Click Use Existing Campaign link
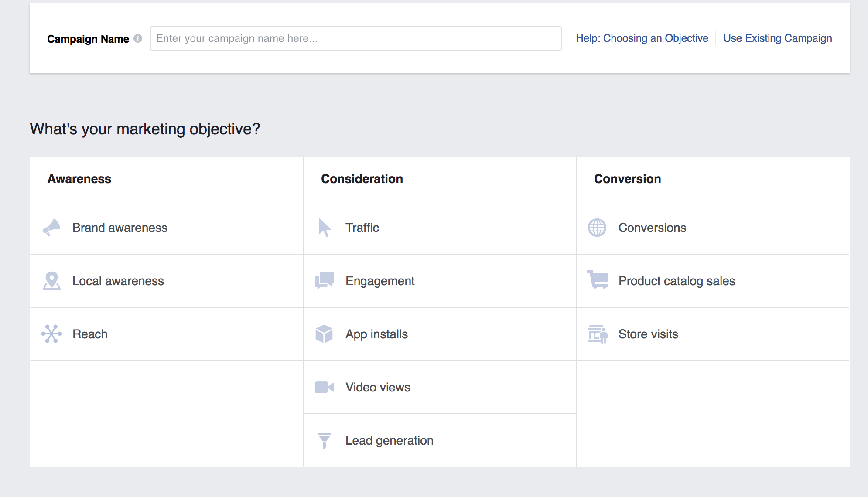The image size is (868, 497). [x=778, y=38]
